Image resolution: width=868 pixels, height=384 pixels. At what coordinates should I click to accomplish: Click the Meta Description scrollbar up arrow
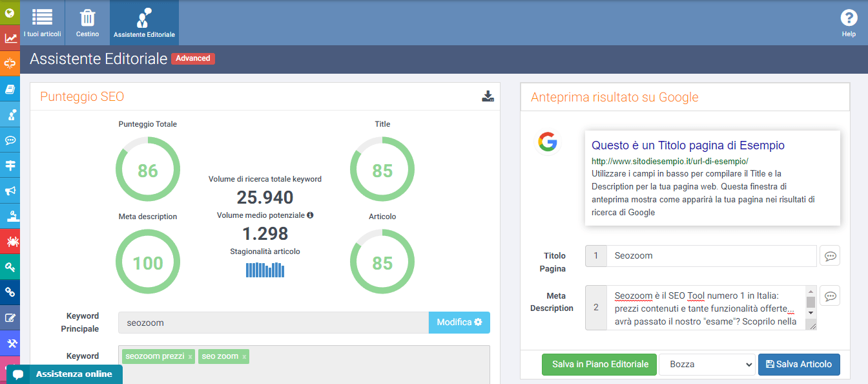click(811, 292)
